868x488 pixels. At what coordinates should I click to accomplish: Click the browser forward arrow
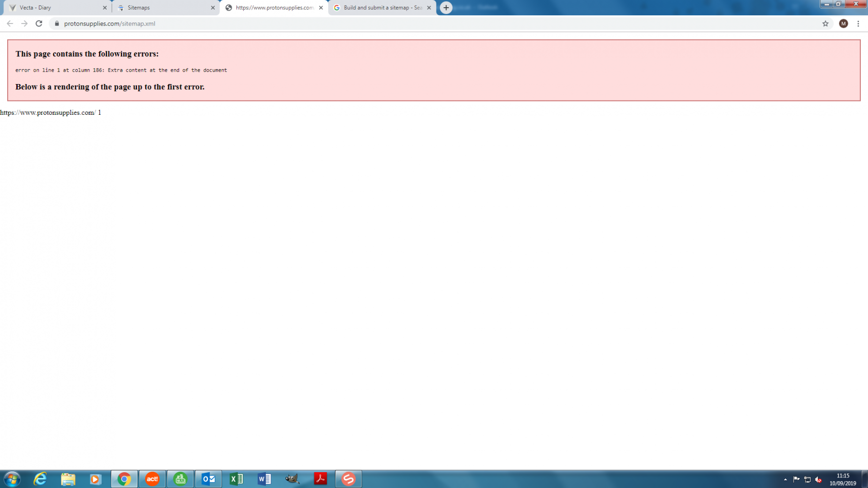tap(25, 24)
